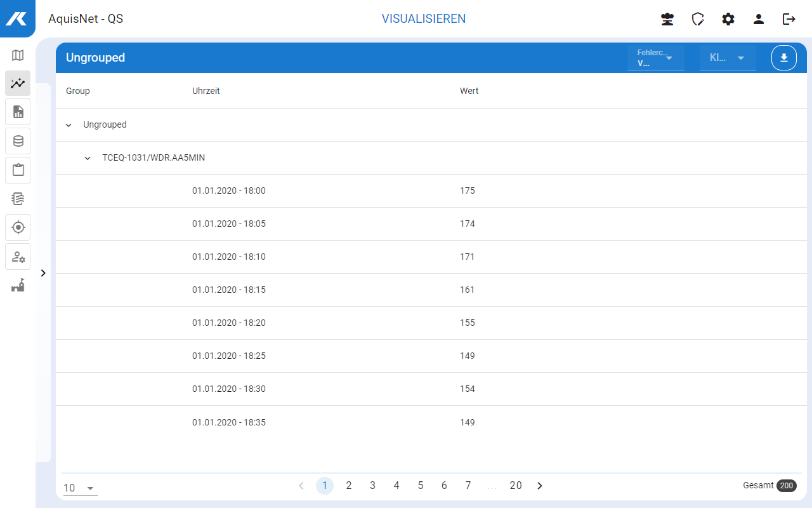The height and width of the screenshot is (508, 812).
Task: Open the settings gear icon
Action: 728,19
